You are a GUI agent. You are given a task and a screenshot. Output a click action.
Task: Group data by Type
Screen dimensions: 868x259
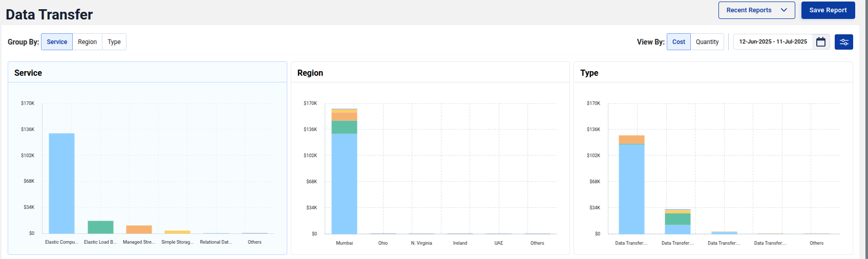coord(114,42)
